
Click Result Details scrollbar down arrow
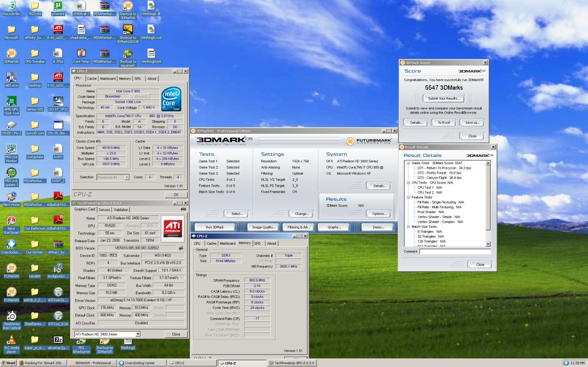pyautogui.click(x=488, y=244)
